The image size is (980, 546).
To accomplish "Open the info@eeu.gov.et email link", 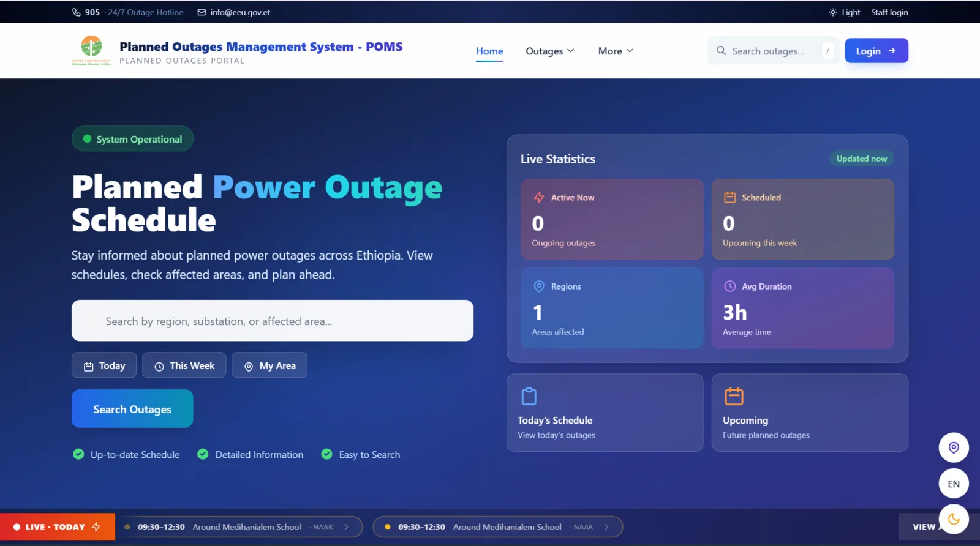I will click(x=240, y=12).
